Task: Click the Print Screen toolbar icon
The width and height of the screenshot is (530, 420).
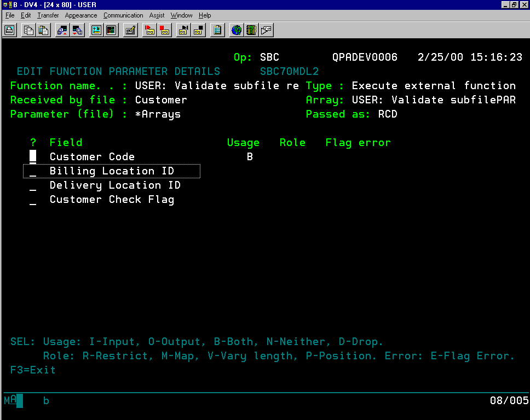Action: (10, 30)
